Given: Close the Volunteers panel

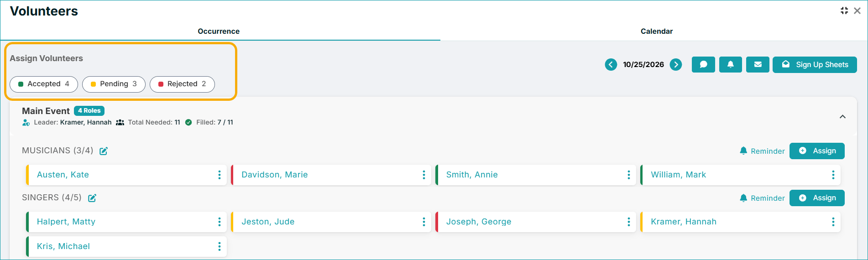Looking at the screenshot, I should (857, 10).
